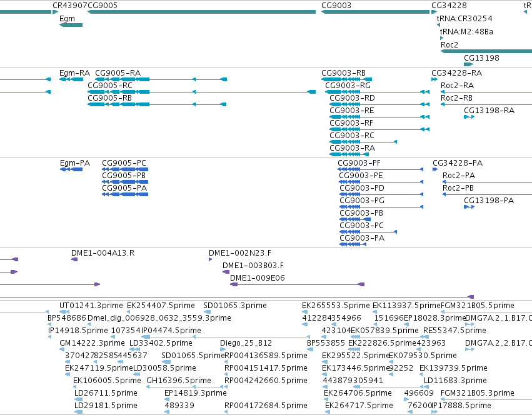Click the RP004172684.5prime EST label

(266, 406)
